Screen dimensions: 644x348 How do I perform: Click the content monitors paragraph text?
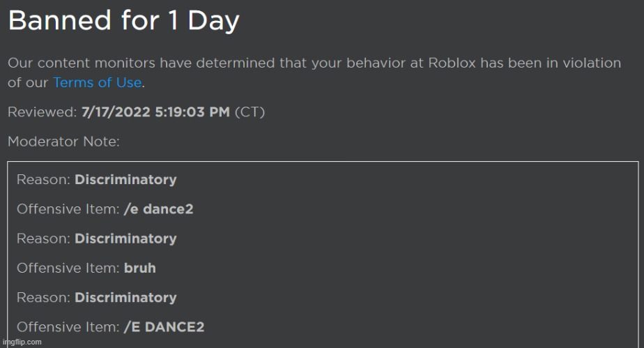pos(314,73)
